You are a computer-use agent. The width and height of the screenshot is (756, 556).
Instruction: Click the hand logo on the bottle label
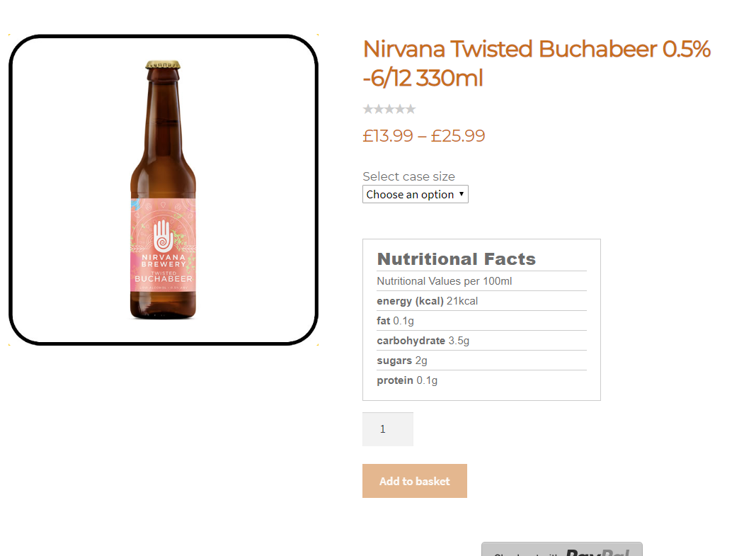(163, 234)
